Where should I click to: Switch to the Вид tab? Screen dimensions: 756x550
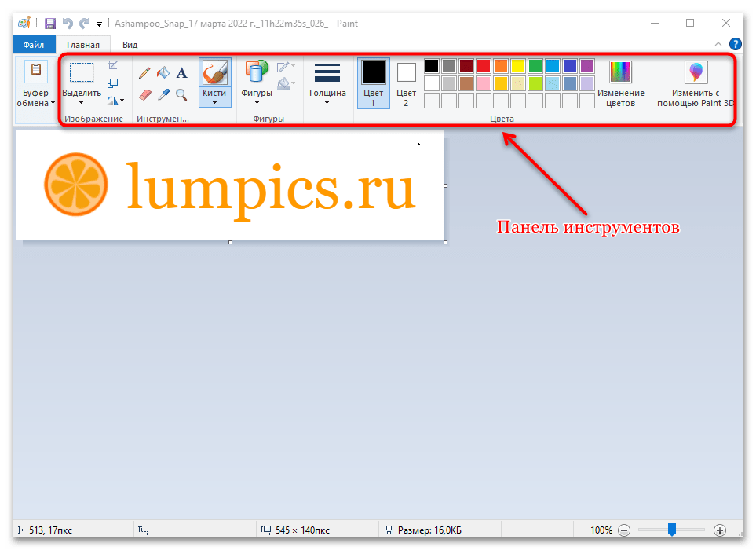(x=130, y=46)
